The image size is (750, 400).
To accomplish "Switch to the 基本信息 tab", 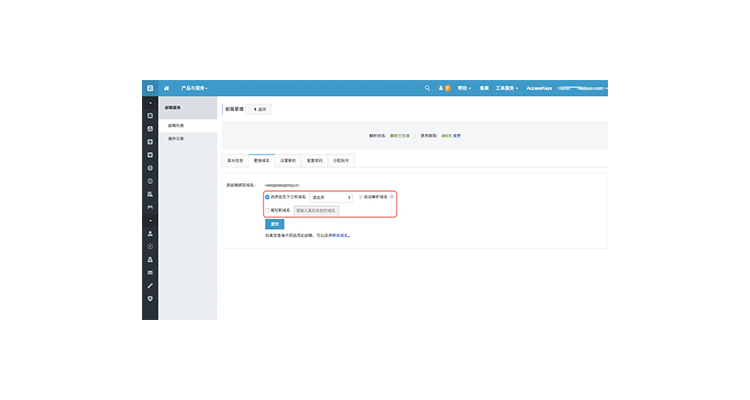I will point(235,161).
